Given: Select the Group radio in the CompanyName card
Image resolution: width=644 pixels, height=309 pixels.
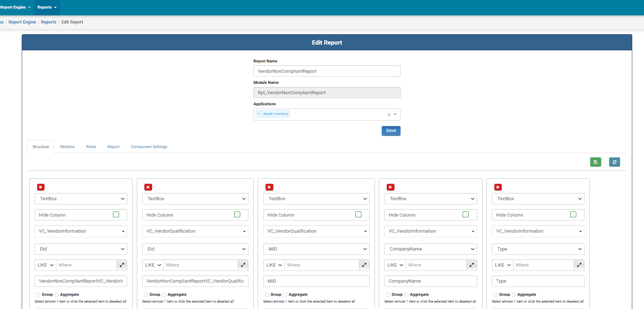Looking at the screenshot, I should pos(388,295).
